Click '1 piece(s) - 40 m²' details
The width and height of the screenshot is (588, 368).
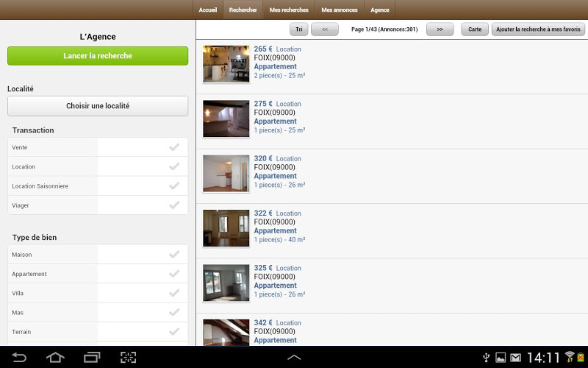tap(279, 240)
